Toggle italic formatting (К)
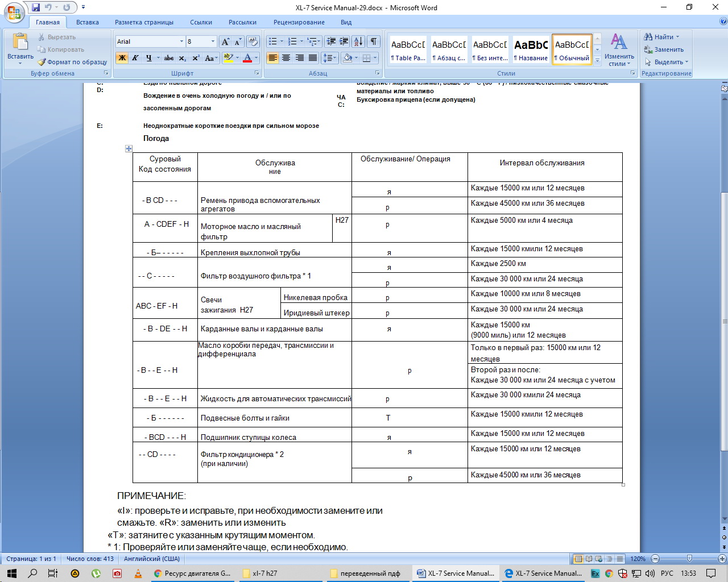Viewport: 728px width, 582px height. [135, 58]
